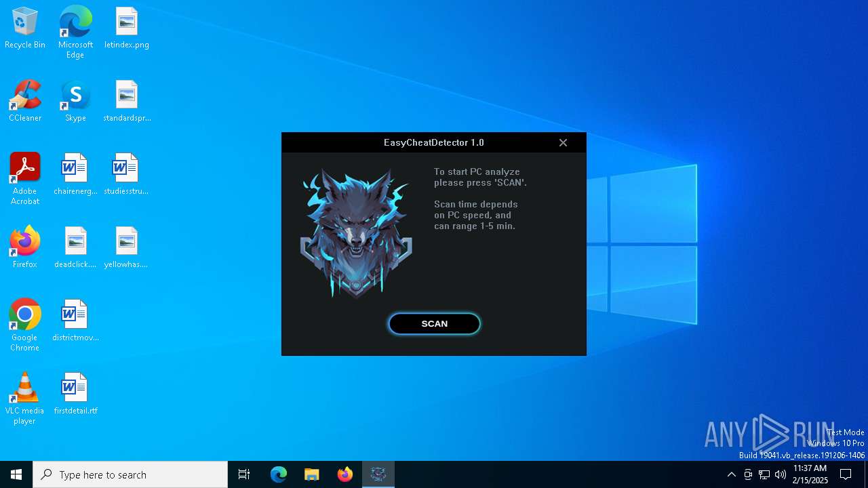Open the Meet Now tray icon
Image resolution: width=868 pixels, height=488 pixels.
tap(748, 474)
